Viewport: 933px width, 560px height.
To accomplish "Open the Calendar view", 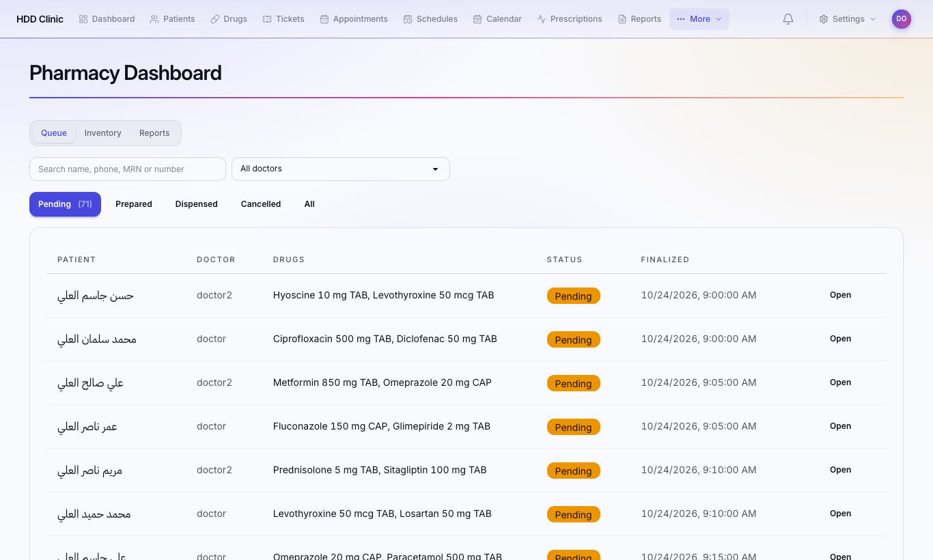I will 497,19.
